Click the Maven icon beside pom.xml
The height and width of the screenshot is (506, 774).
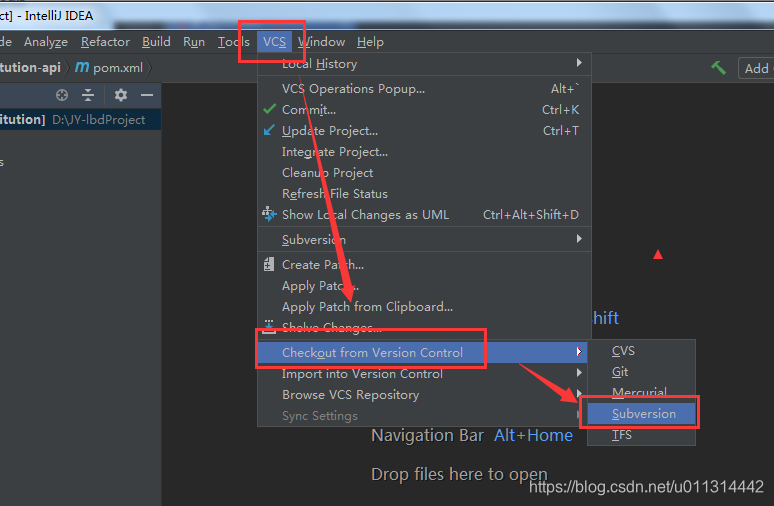click(82, 67)
